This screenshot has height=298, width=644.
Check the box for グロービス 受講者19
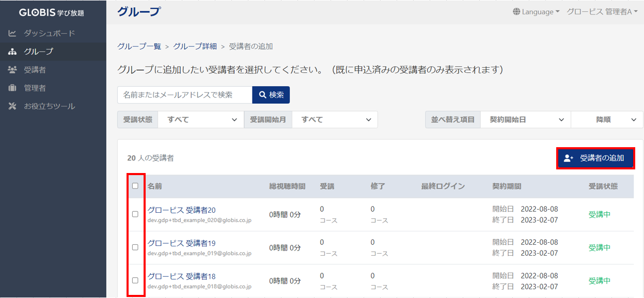click(x=135, y=247)
